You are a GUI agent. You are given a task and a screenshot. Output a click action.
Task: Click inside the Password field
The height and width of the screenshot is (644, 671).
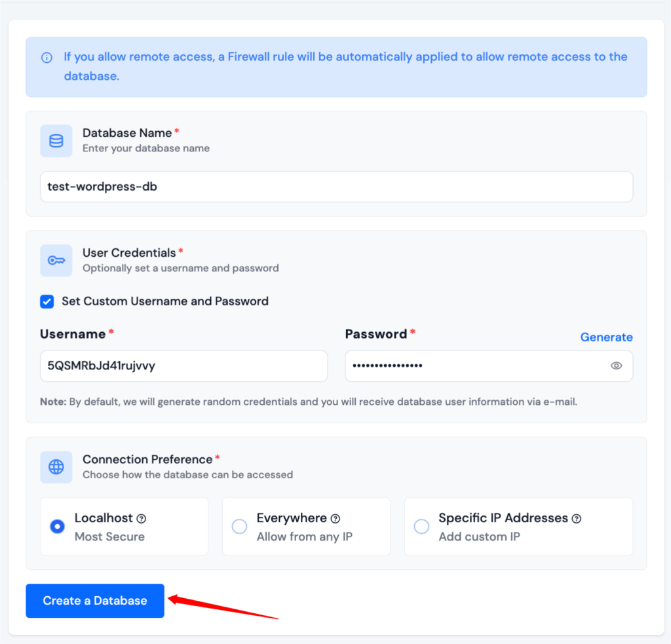pyautogui.click(x=472, y=366)
